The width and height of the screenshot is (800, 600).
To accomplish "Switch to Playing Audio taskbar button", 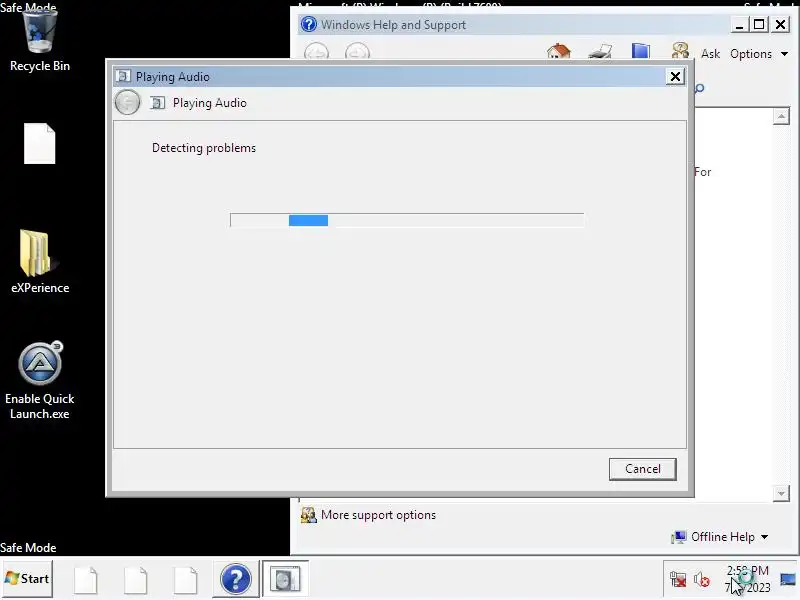I will click(x=285, y=579).
